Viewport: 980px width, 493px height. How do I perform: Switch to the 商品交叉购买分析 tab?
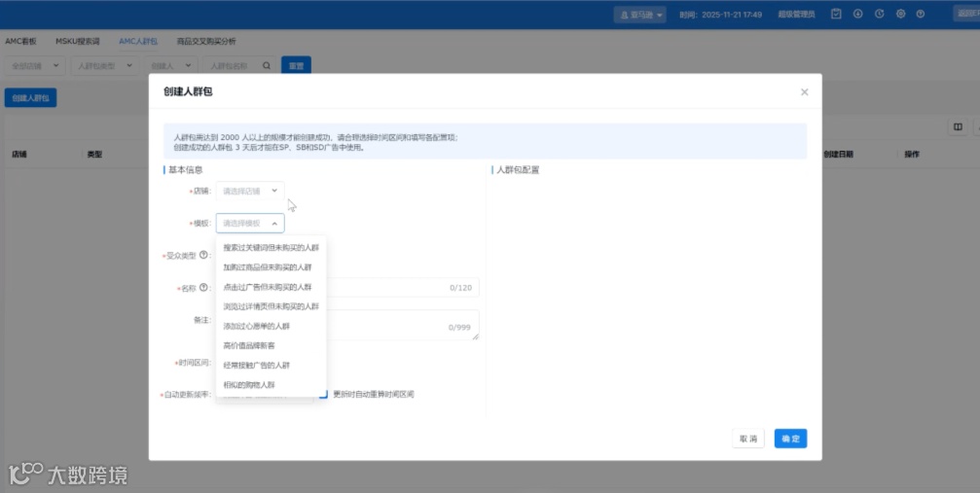pos(206,41)
